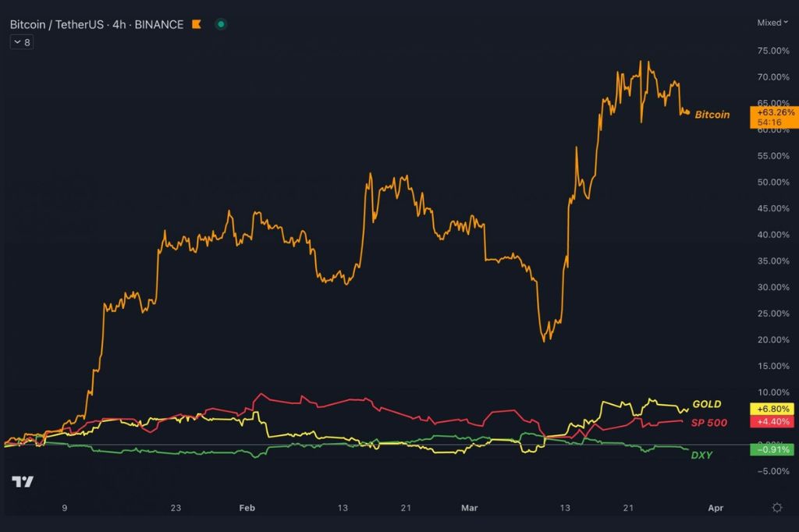
Task: Click the 25.00% level on price scale
Action: tap(773, 314)
